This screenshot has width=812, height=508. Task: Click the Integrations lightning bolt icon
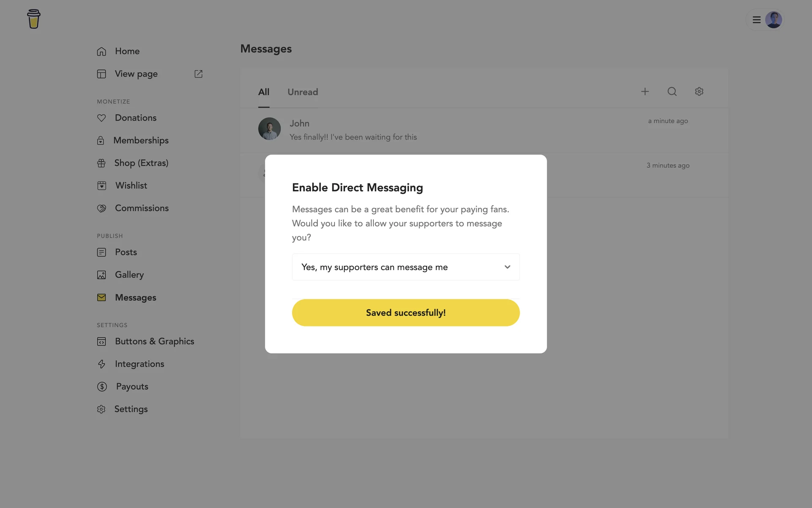[101, 364]
